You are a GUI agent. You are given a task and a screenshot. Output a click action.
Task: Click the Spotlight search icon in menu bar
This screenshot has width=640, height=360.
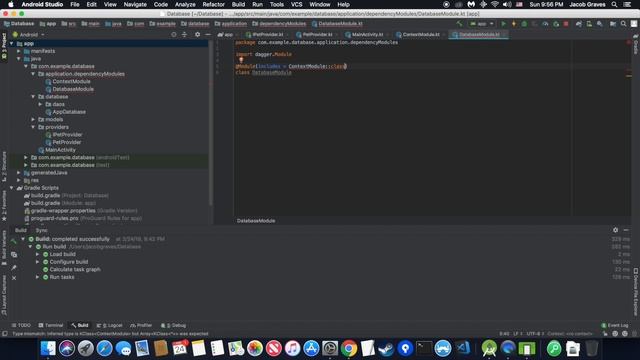(614, 4)
